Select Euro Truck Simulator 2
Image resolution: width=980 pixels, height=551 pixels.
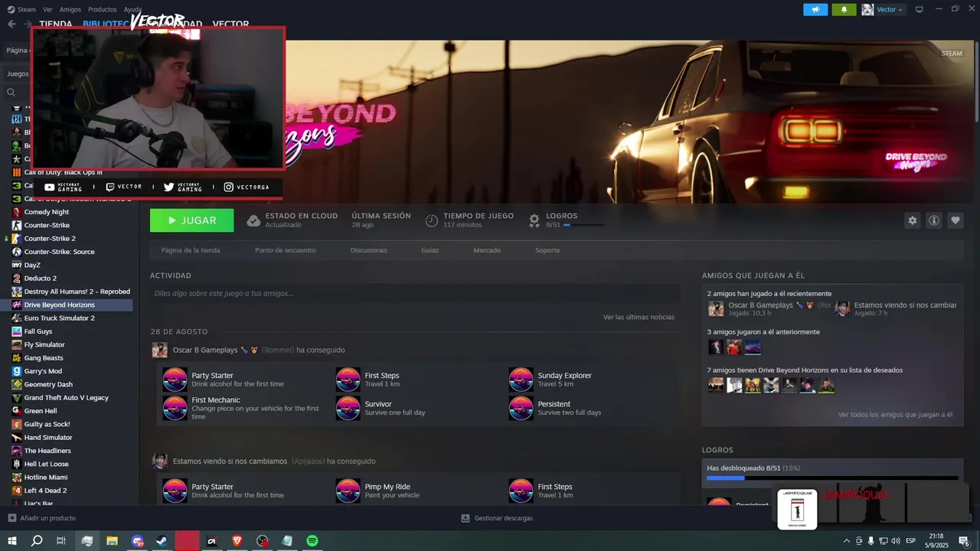59,318
